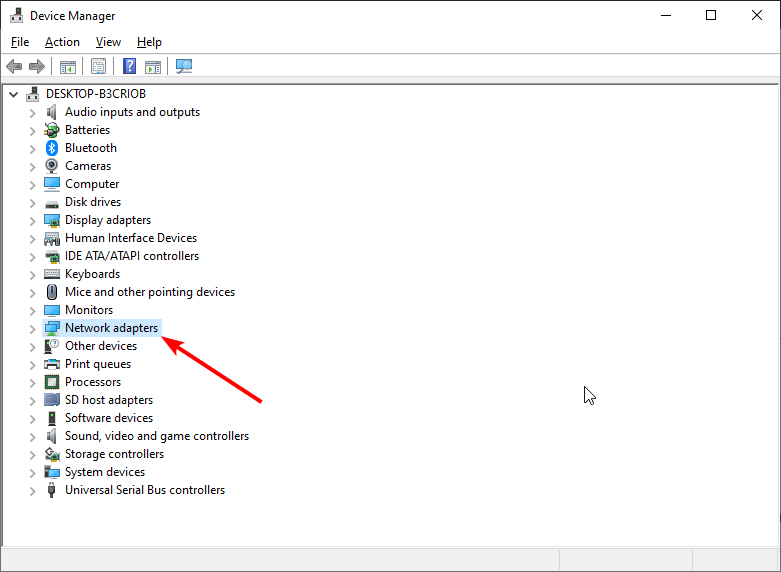Screen dimensions: 781x572
Task: Expand the Other devices chevron
Action: pyautogui.click(x=32, y=347)
